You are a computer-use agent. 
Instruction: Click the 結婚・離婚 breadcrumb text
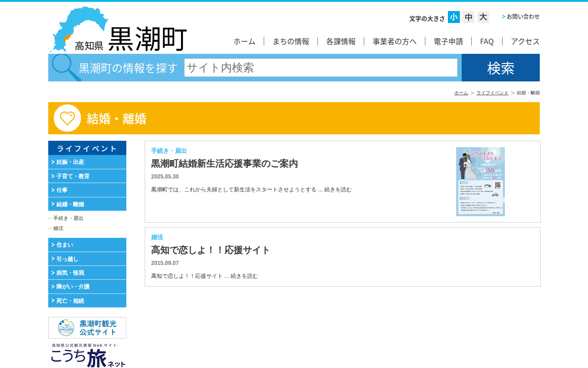(x=528, y=93)
